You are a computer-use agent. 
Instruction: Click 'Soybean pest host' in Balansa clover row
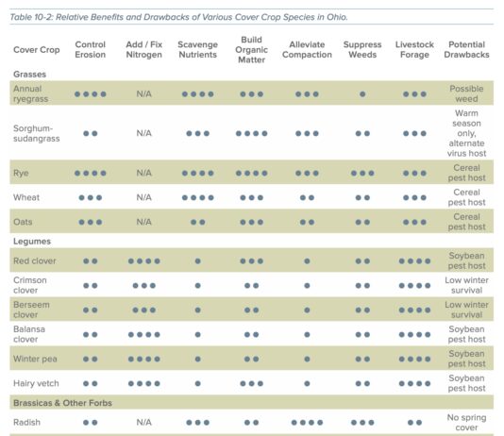pos(466,334)
